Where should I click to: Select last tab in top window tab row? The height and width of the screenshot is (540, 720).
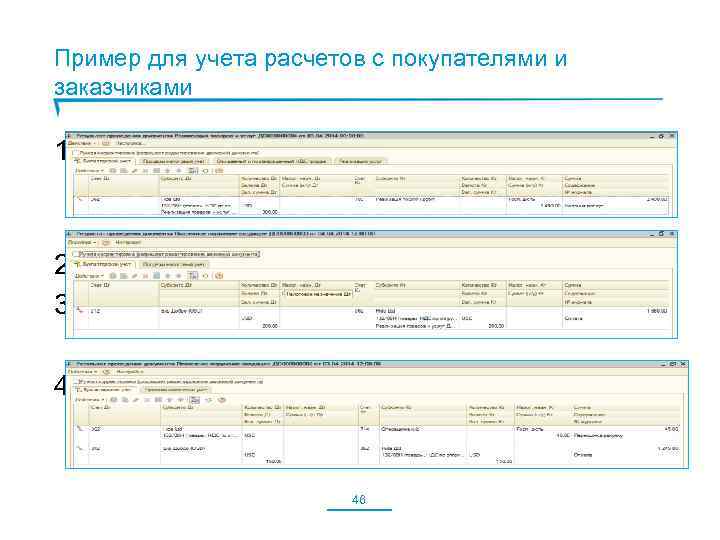click(x=360, y=161)
